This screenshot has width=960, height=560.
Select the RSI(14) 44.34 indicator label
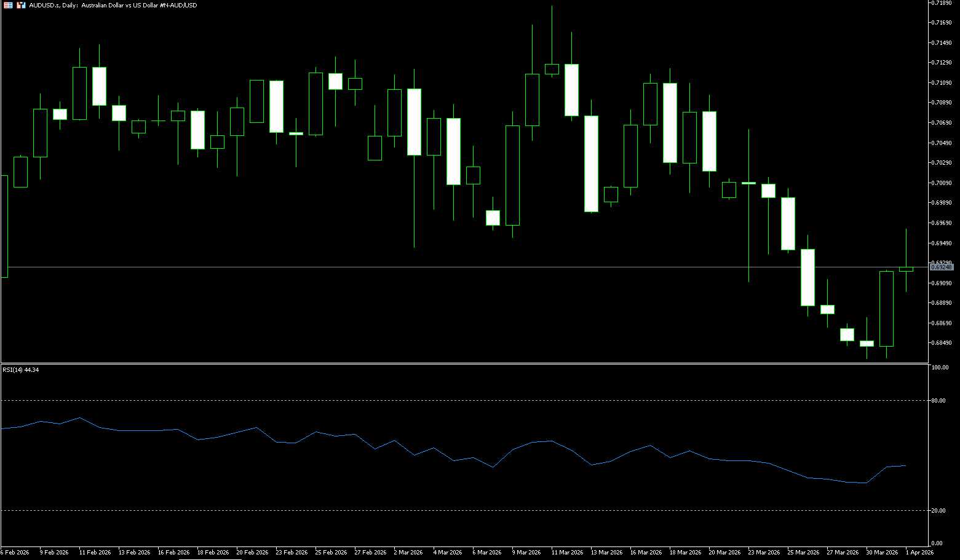tap(21, 369)
